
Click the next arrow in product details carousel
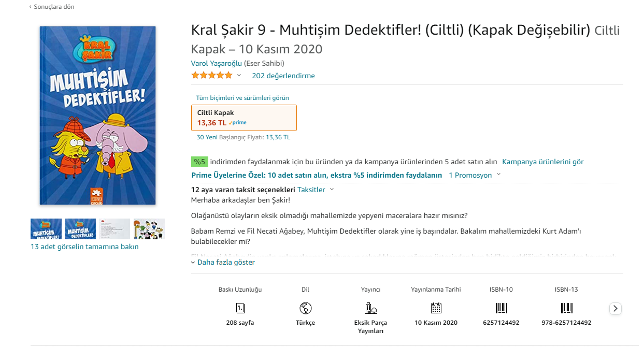point(615,309)
